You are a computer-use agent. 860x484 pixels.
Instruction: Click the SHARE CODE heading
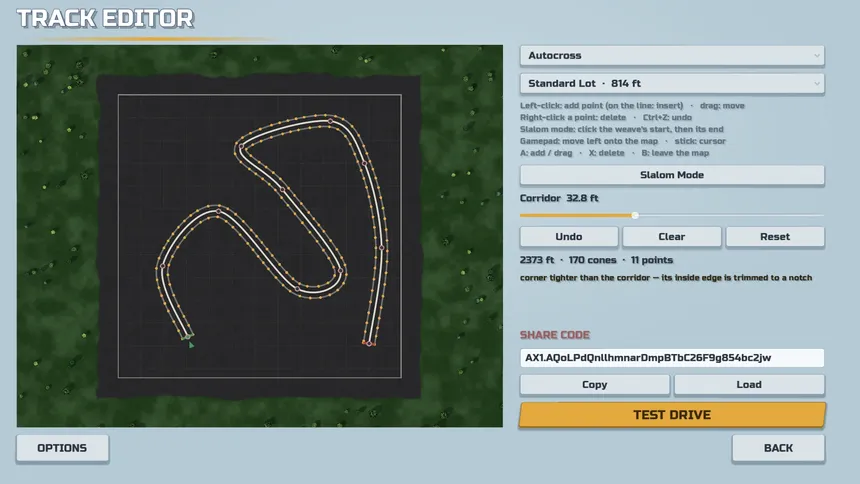pyautogui.click(x=555, y=335)
